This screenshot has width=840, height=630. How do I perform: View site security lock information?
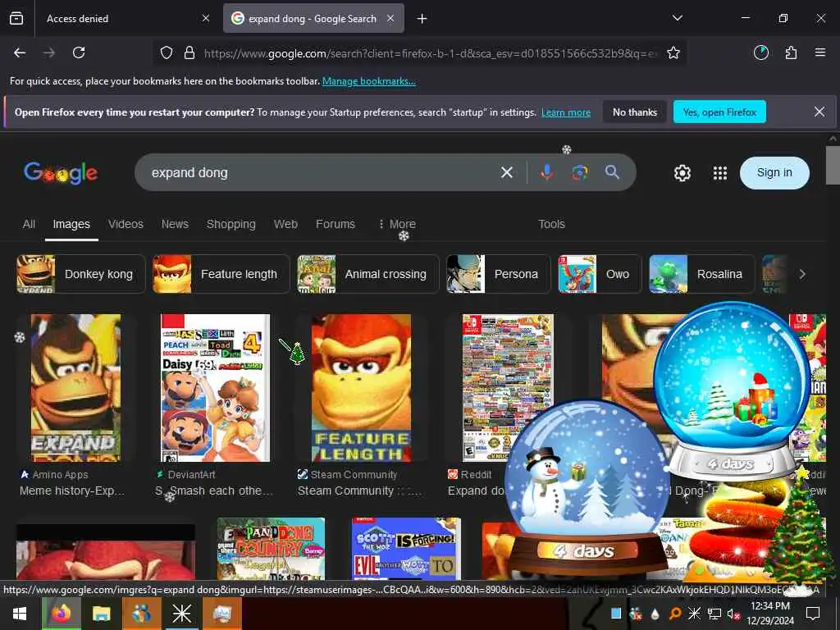[x=189, y=53]
